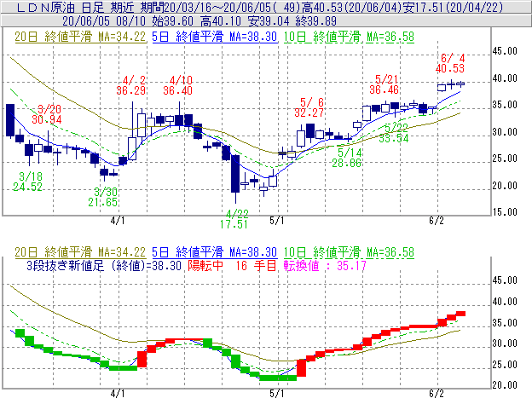Click the 安39.04 daily low value in header
Screen dimensions: 532x404
click(x=269, y=21)
